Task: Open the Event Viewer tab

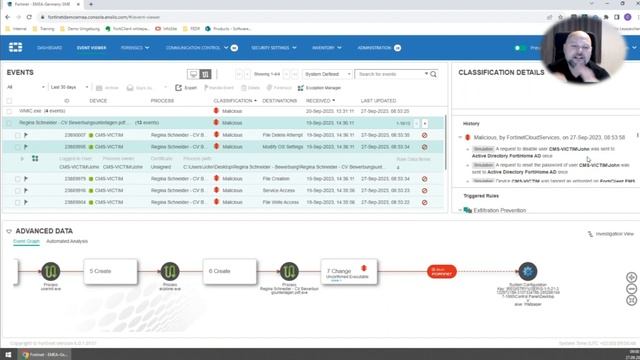Action: click(x=91, y=48)
